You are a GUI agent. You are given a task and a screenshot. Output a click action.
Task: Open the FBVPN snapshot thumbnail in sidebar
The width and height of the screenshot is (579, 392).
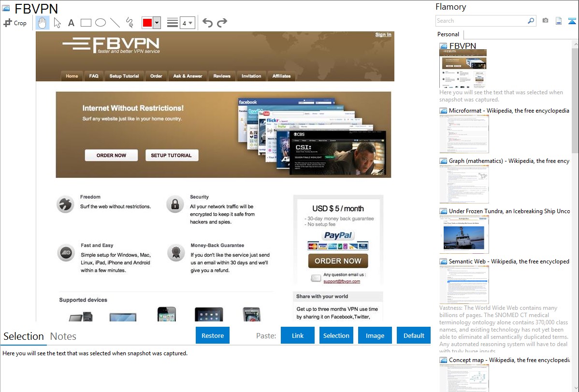(463, 68)
